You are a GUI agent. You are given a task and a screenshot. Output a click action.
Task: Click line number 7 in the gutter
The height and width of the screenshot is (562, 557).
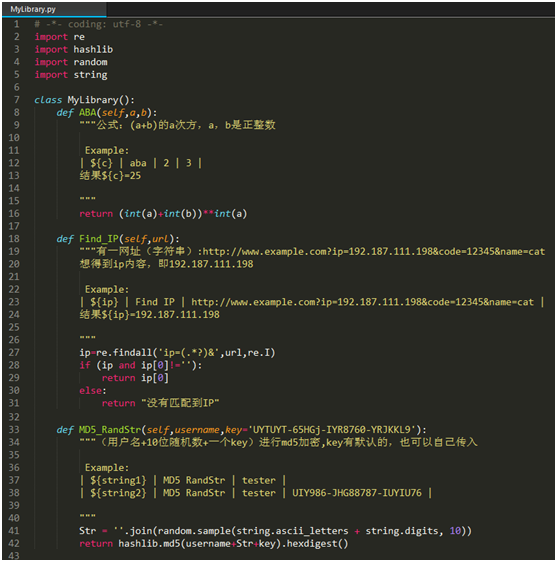[x=17, y=100]
